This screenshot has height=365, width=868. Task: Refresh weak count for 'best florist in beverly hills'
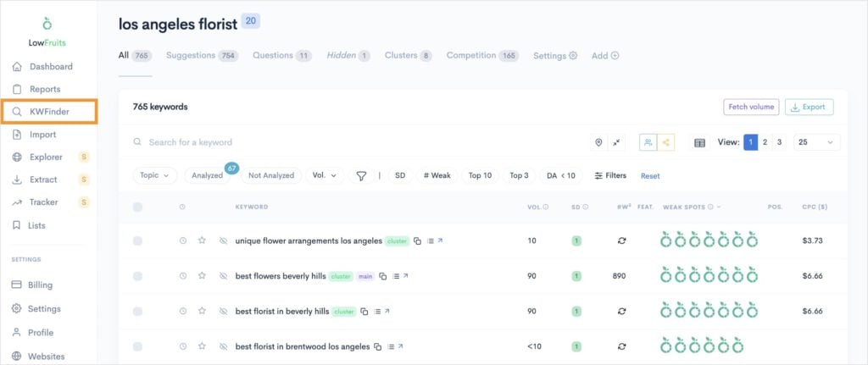[621, 312]
